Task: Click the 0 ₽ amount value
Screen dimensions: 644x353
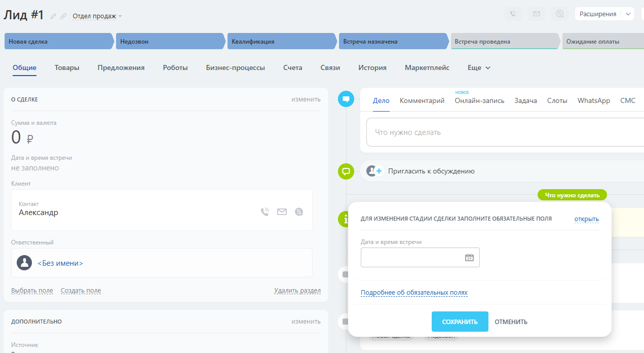Action: [x=23, y=137]
